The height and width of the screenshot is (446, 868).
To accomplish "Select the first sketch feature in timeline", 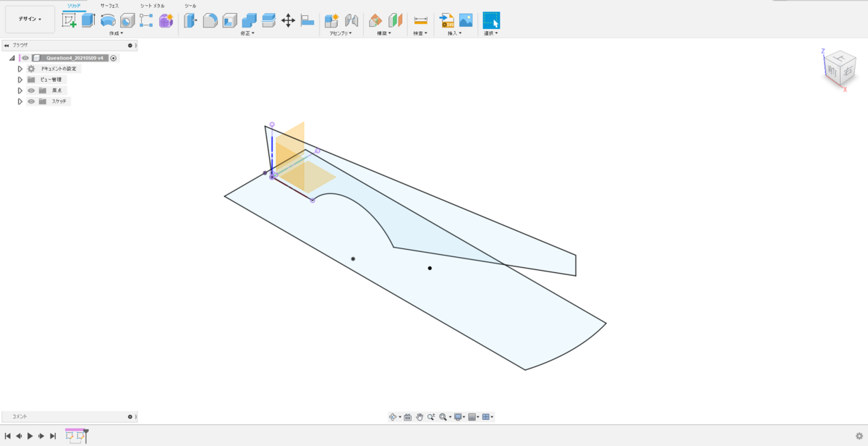I will coord(70,437).
